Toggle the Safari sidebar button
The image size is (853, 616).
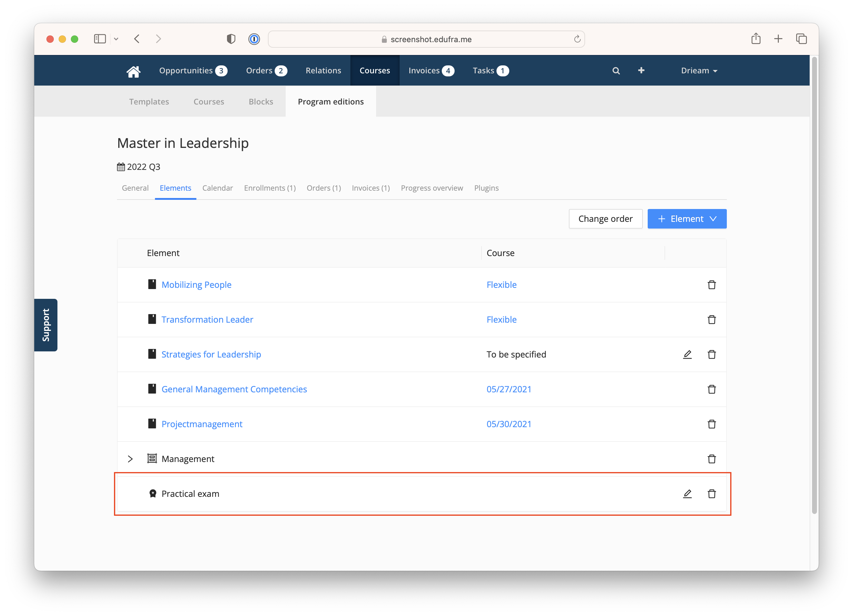(100, 39)
